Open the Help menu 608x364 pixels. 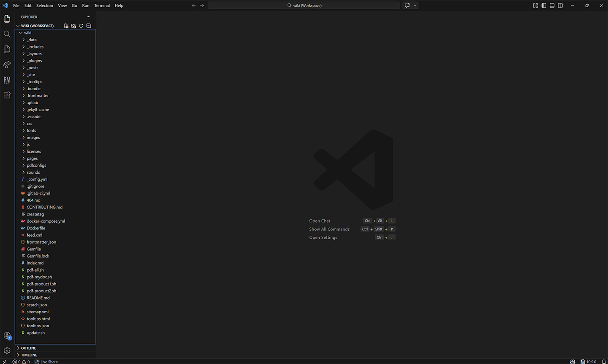(119, 5)
